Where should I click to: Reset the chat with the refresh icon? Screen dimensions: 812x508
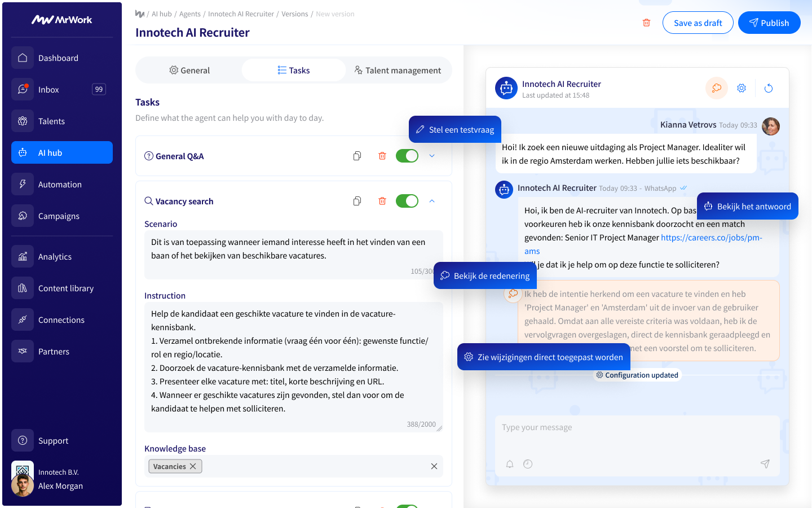coord(769,88)
